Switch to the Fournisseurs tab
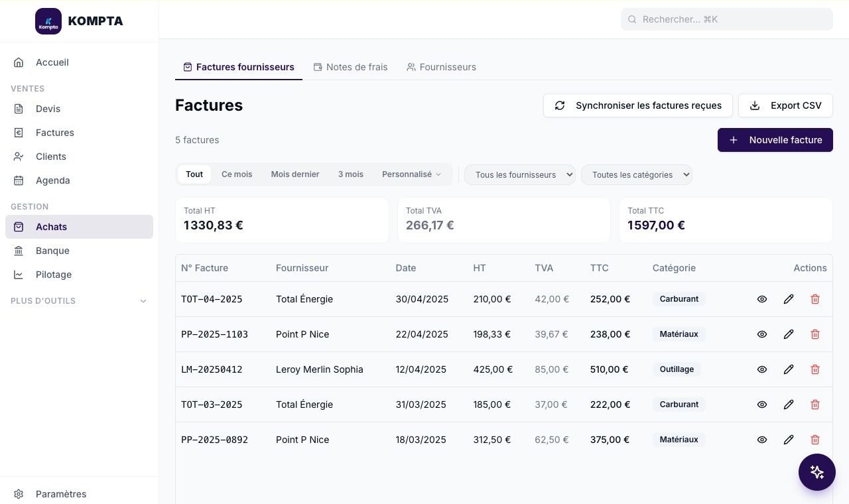849x504 pixels. pyautogui.click(x=441, y=67)
